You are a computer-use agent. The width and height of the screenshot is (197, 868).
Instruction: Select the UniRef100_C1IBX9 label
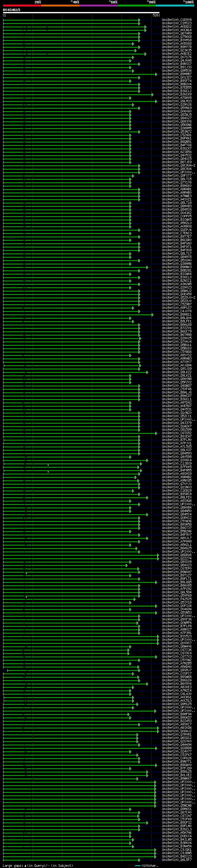tap(177, 464)
